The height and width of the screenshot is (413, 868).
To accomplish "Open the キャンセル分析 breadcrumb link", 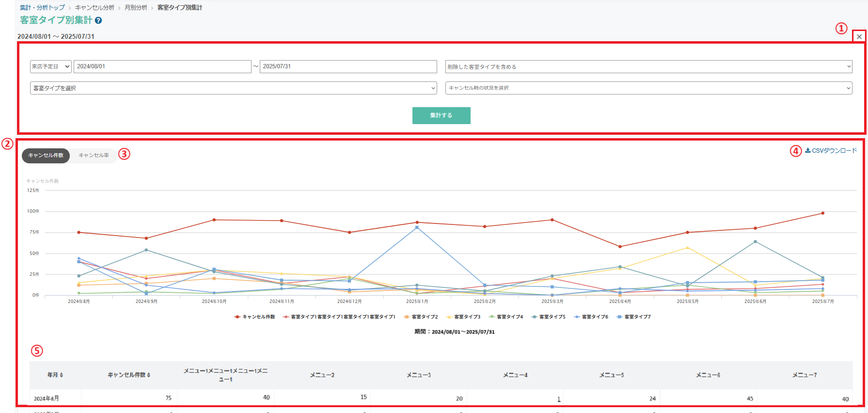I will pyautogui.click(x=95, y=8).
